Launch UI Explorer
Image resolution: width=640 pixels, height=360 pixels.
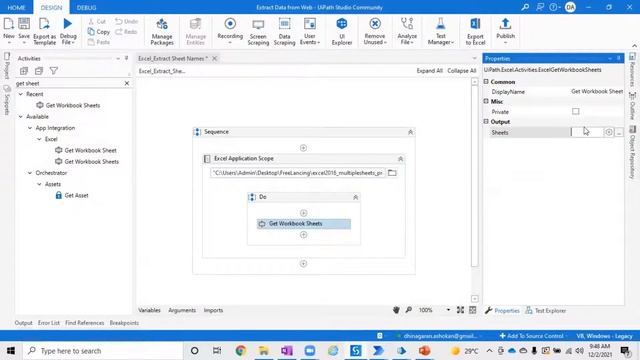tap(342, 31)
